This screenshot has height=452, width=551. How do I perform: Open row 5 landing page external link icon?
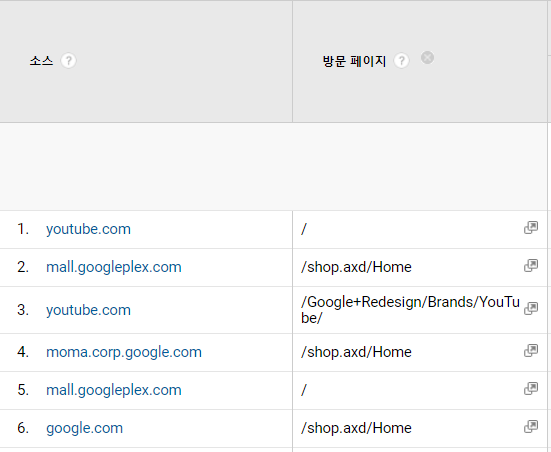tap(531, 388)
